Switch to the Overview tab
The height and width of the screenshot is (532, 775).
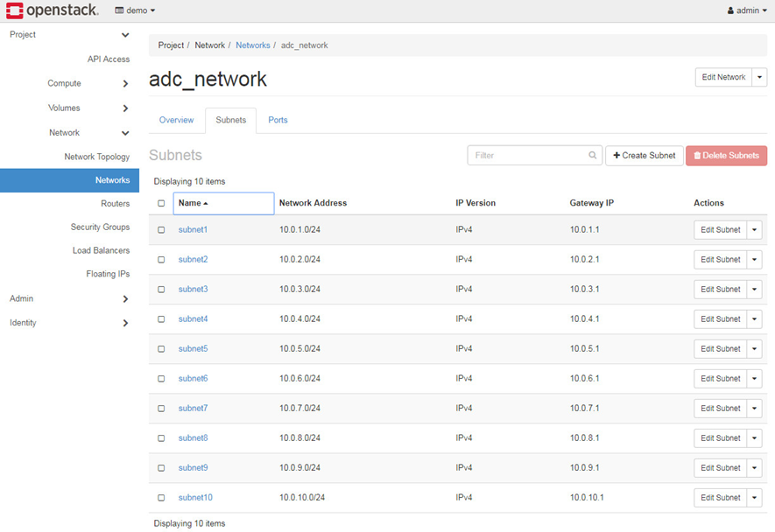pyautogui.click(x=176, y=120)
